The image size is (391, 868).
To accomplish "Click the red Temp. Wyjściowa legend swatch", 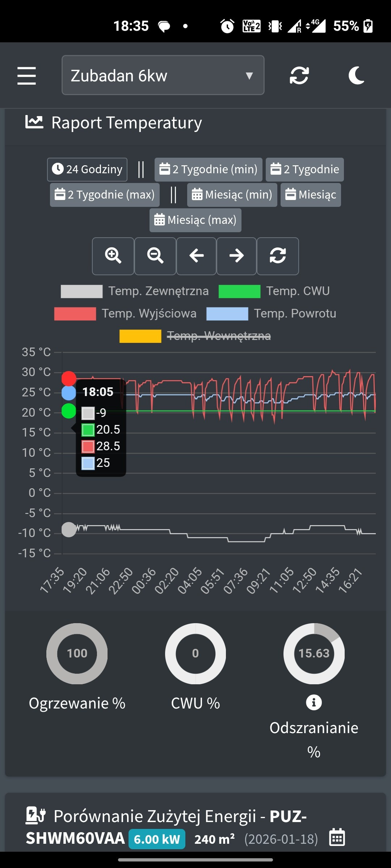I will pyautogui.click(x=75, y=314).
